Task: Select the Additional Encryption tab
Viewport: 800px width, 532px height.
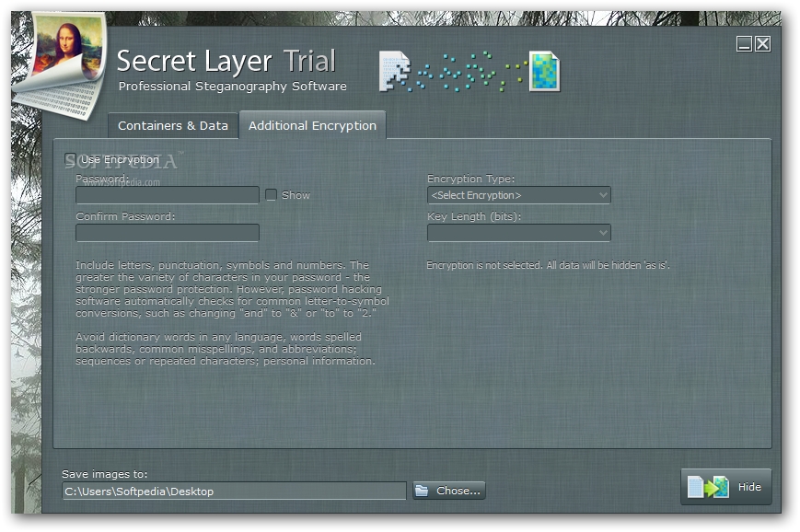Action: click(312, 125)
